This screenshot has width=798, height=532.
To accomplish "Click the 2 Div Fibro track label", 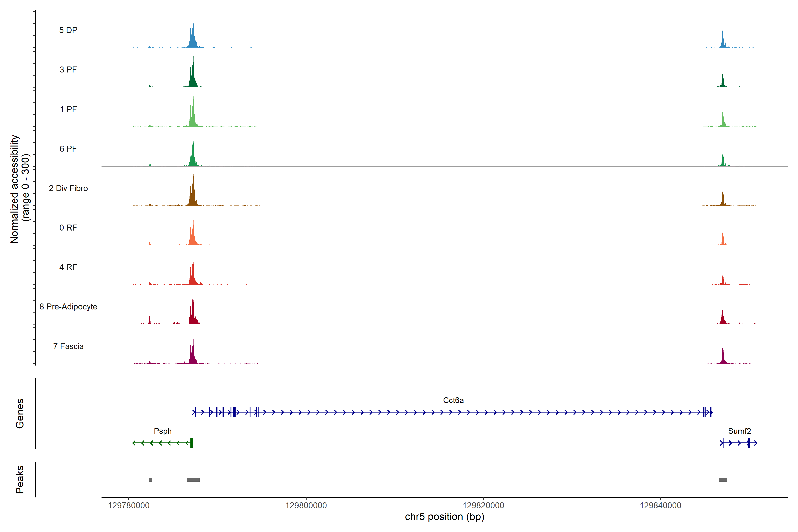I will point(68,188).
